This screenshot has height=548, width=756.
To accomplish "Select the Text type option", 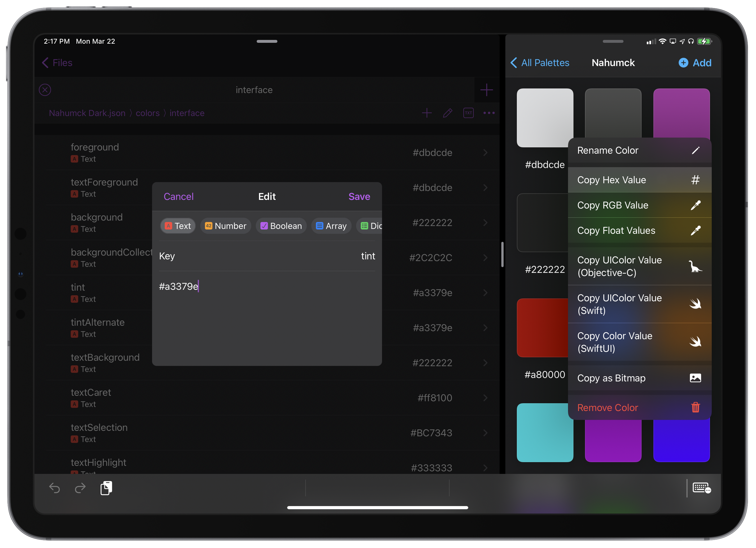I will (x=178, y=226).
